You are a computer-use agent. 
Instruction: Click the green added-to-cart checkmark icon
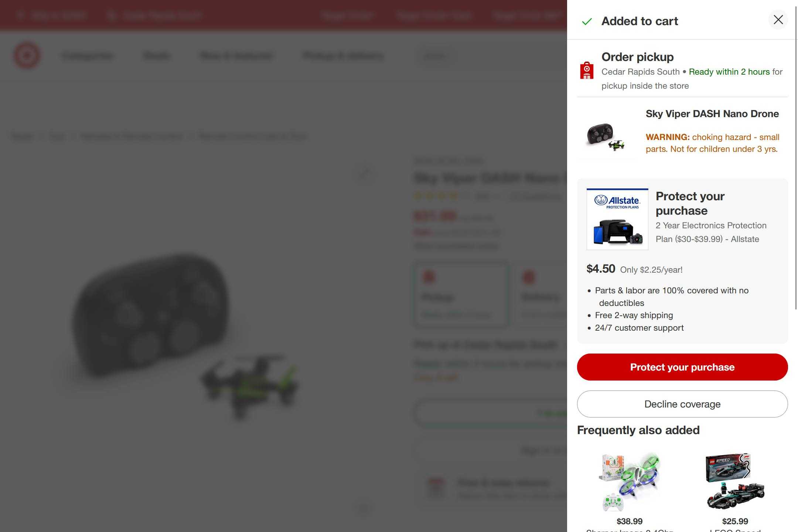(587, 21)
